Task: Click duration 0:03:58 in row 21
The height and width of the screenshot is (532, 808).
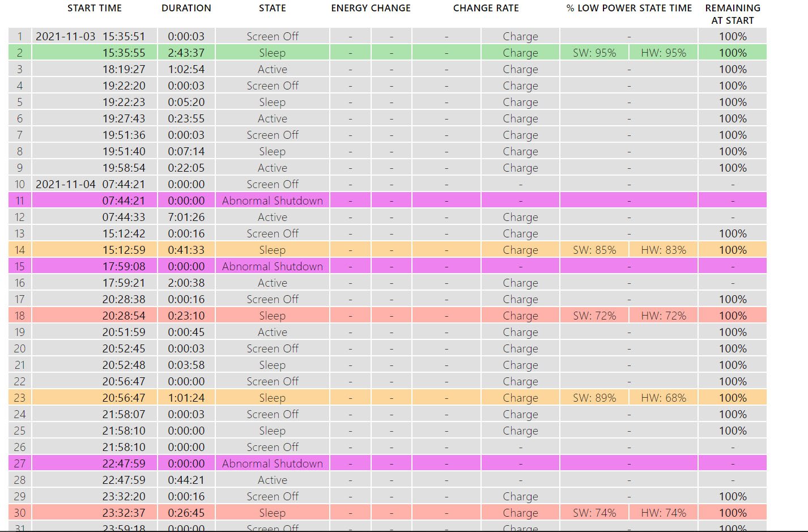Action: 186,365
